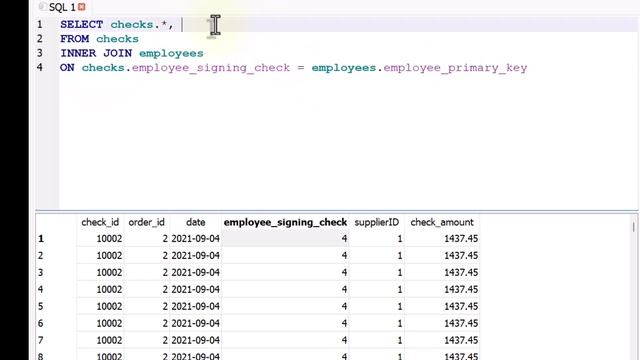640x360 pixels.
Task: Click check_id cell 10002 in row 1
Action: pos(100,238)
